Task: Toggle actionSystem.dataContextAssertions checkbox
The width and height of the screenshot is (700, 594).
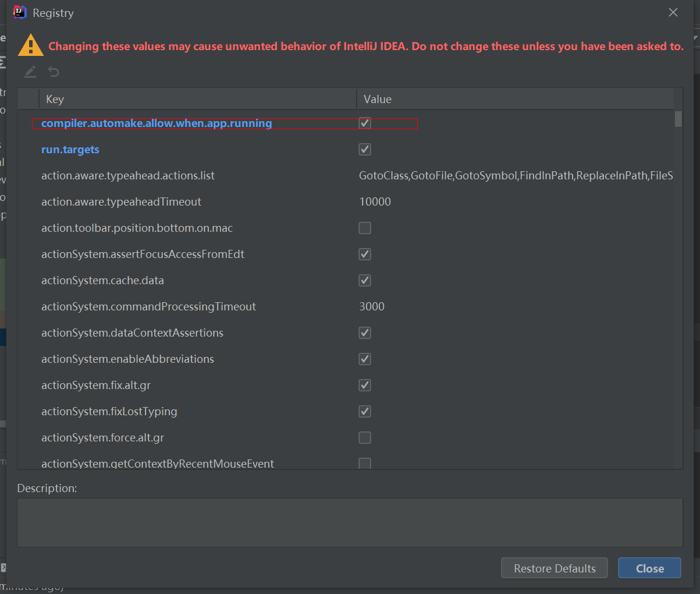Action: pos(365,333)
